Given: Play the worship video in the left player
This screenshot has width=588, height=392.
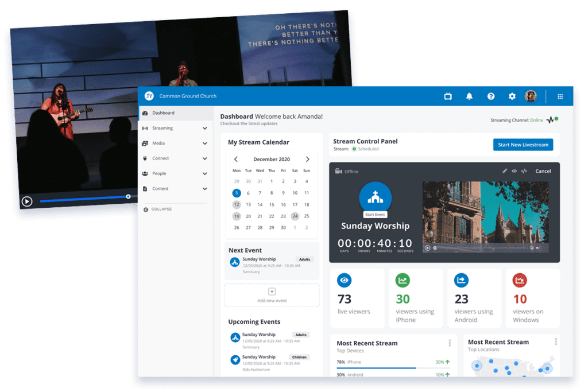Looking at the screenshot, I should click(x=26, y=202).
